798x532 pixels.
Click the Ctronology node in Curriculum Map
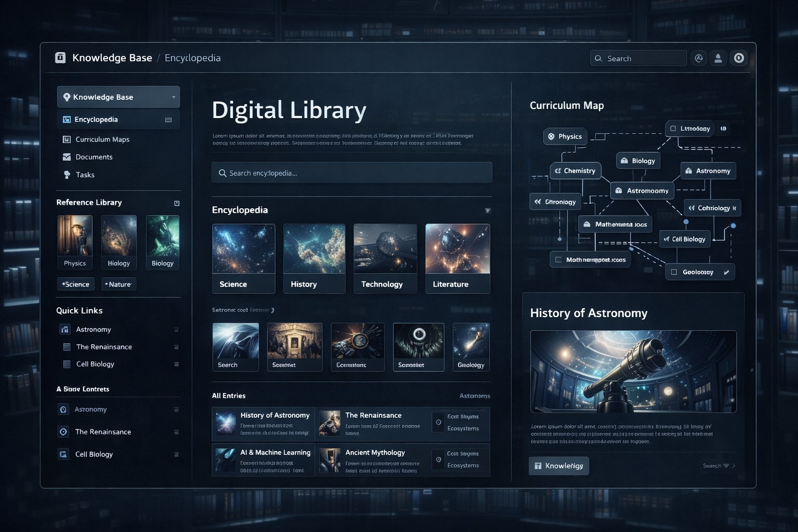pos(555,202)
